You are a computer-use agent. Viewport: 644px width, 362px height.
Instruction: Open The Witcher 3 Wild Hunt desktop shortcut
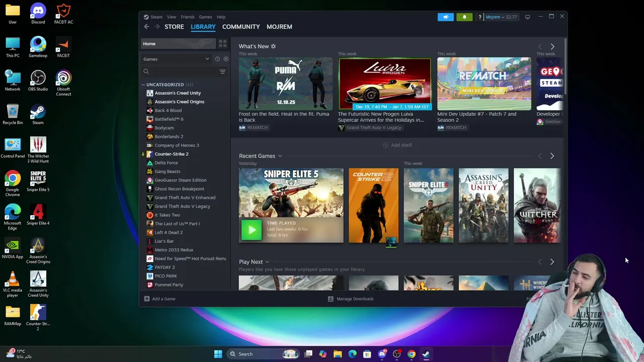38,150
